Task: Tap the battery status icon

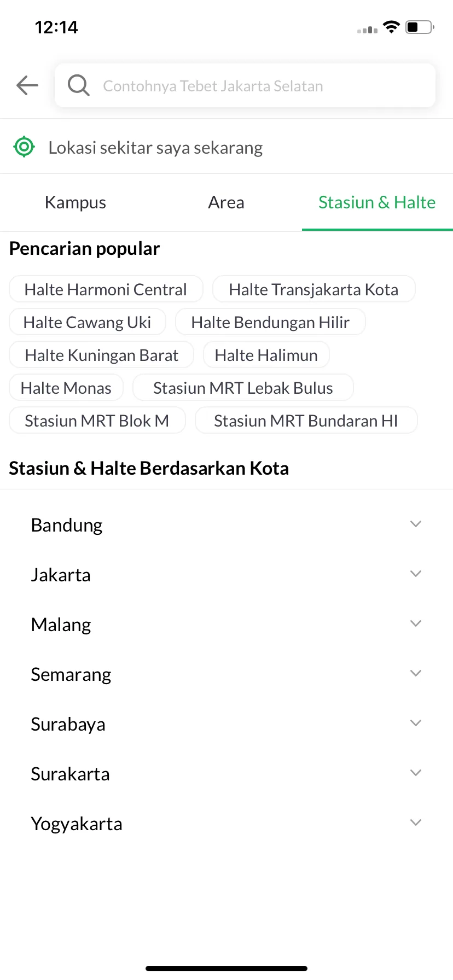Action: tap(420, 27)
